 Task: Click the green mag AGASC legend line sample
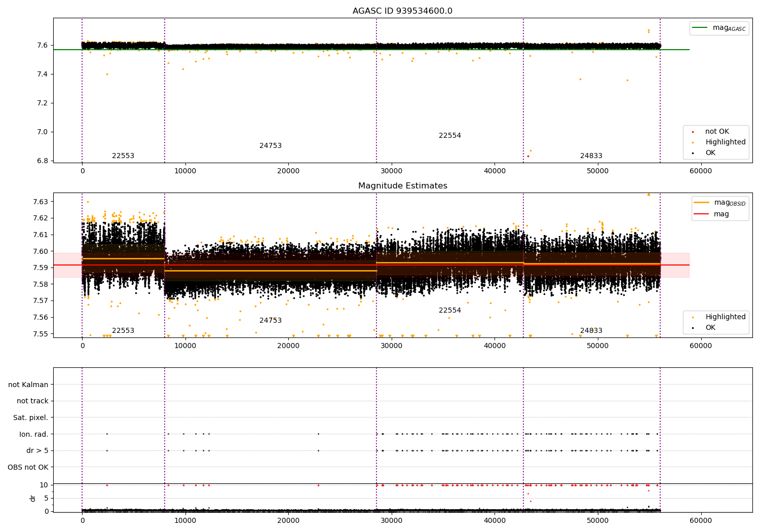point(700,28)
